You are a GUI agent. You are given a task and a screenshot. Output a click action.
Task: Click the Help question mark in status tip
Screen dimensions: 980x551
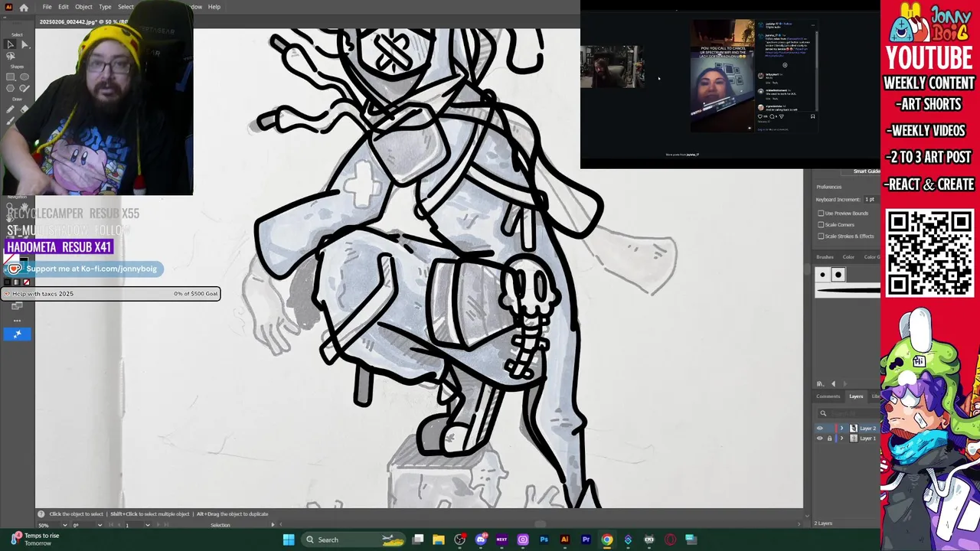[x=41, y=514]
